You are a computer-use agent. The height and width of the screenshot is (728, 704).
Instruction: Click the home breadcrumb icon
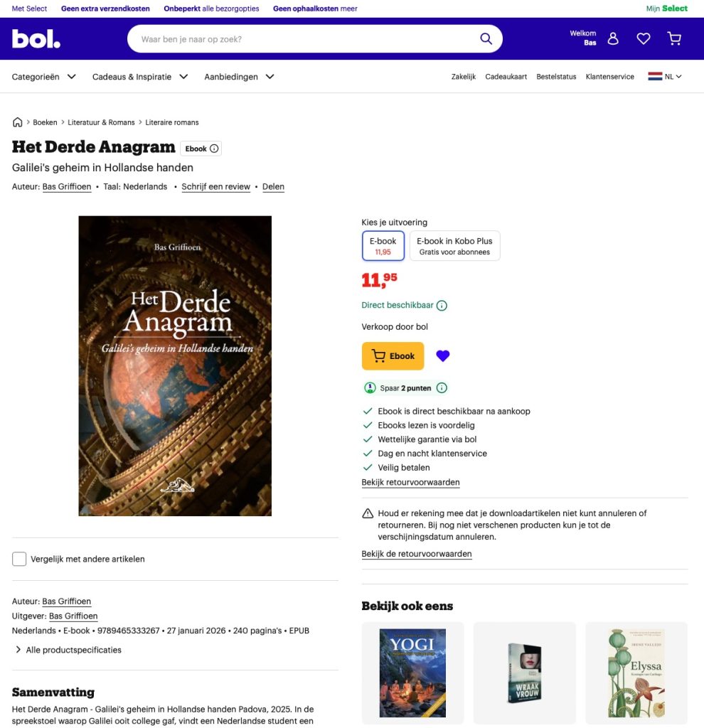point(17,122)
